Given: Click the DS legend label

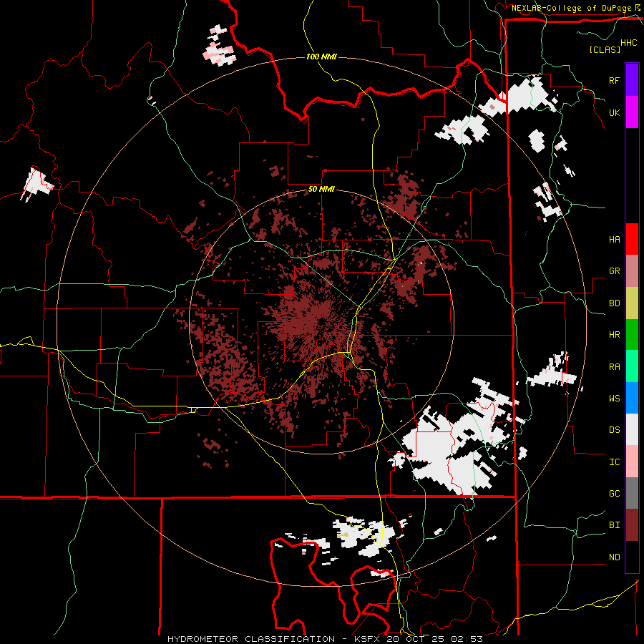Looking at the screenshot, I should click(614, 429).
